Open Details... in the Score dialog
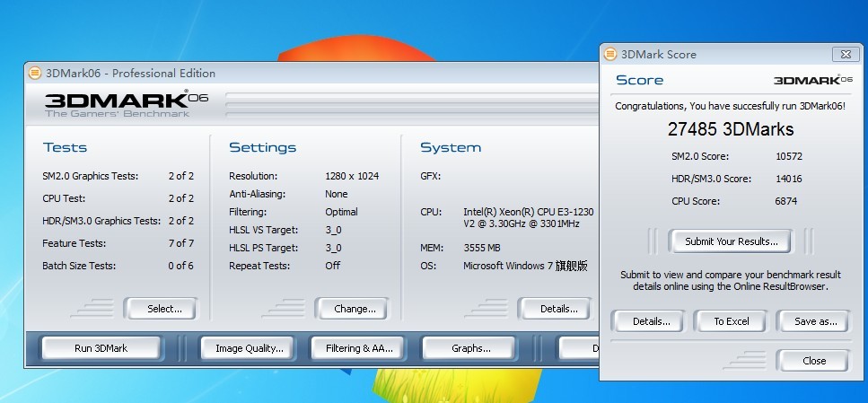868x403 pixels. coord(651,321)
